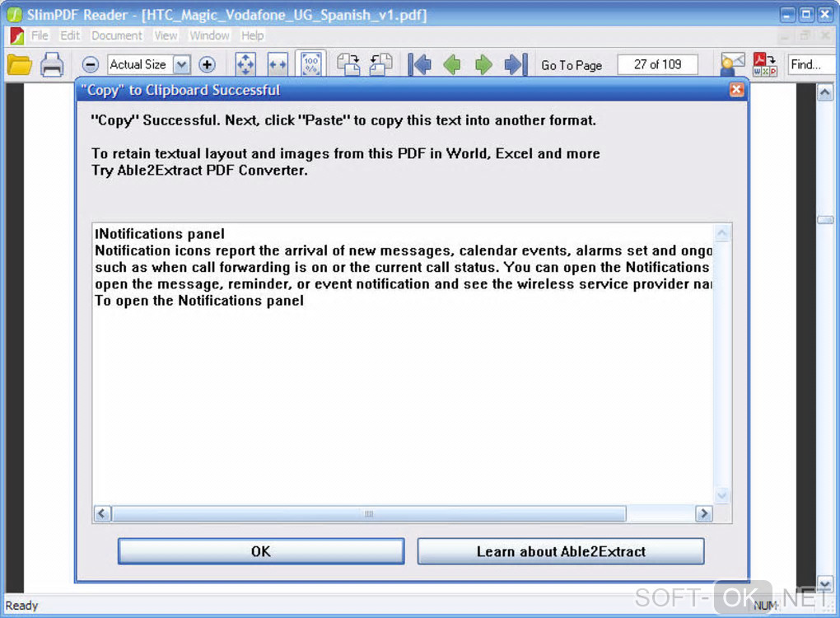The height and width of the screenshot is (618, 840).
Task: Click the Print icon in toolbar
Action: click(52, 65)
